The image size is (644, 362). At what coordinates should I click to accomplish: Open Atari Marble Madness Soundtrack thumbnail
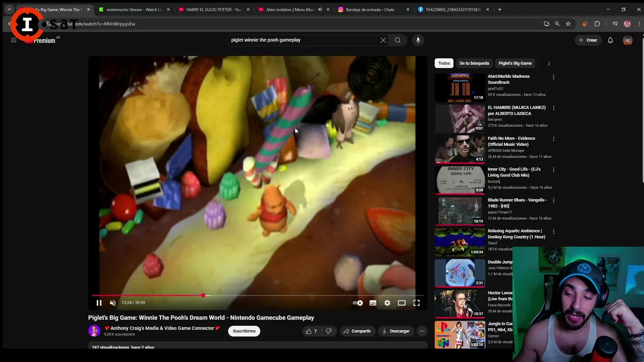click(x=460, y=87)
